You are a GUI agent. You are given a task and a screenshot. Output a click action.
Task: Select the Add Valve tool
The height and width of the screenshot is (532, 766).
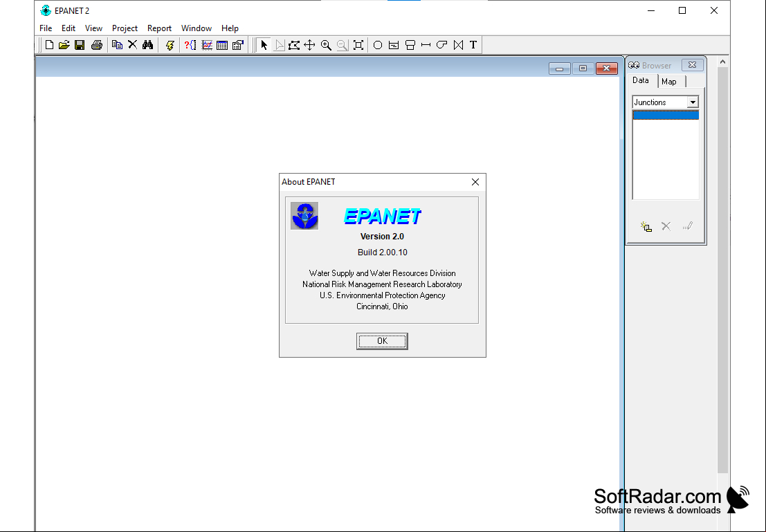pyautogui.click(x=458, y=45)
